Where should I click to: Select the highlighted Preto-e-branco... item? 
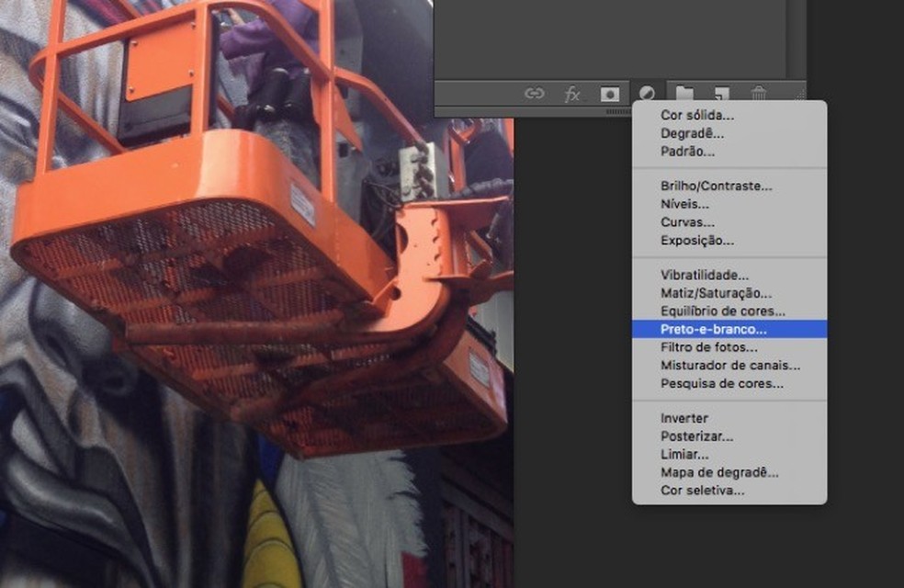click(x=729, y=329)
